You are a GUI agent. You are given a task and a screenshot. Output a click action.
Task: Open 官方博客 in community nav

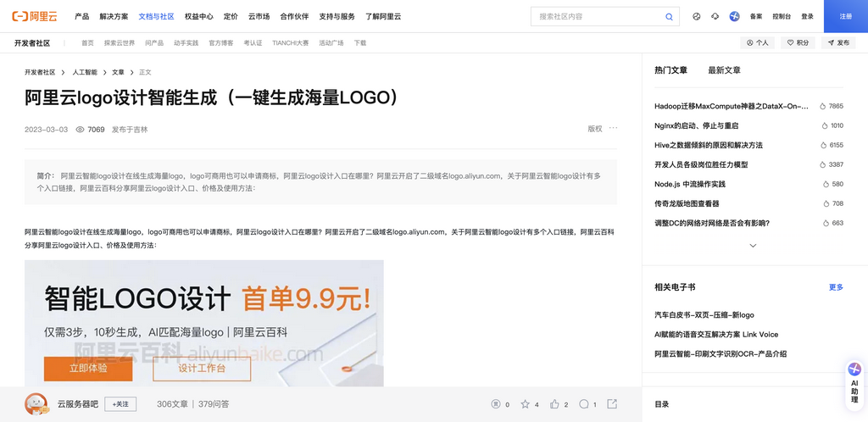(221, 42)
